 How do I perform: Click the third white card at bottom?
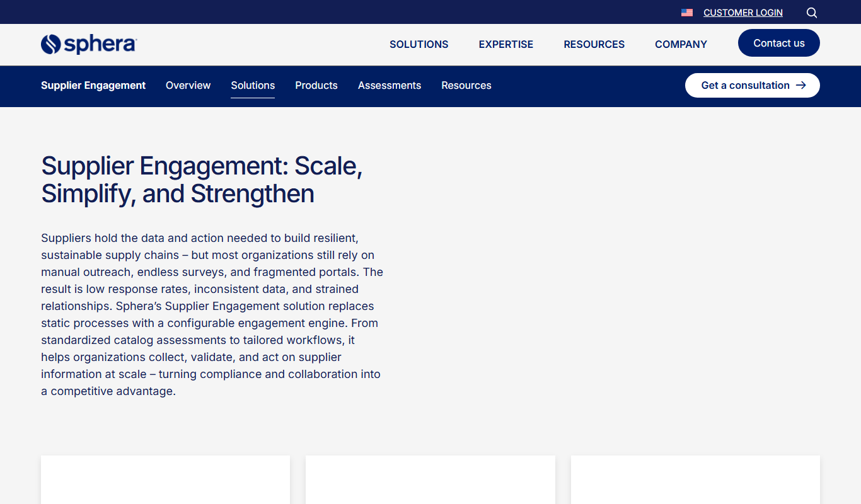tap(695, 479)
